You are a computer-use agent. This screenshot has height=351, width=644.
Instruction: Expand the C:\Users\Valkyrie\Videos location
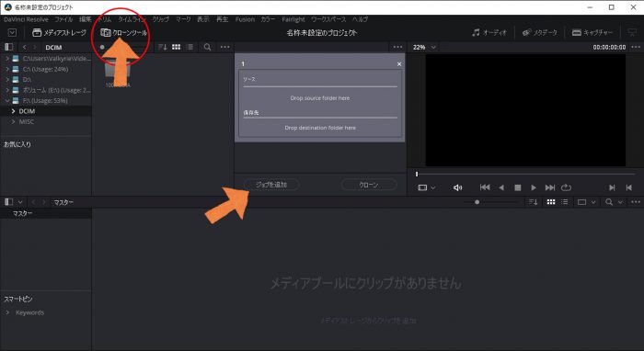[x=7, y=59]
